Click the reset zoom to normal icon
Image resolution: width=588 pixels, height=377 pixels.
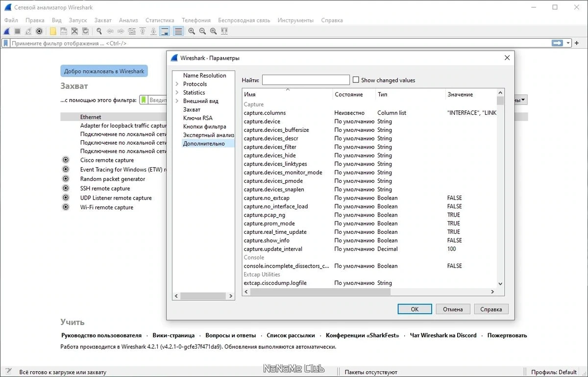[x=213, y=31]
